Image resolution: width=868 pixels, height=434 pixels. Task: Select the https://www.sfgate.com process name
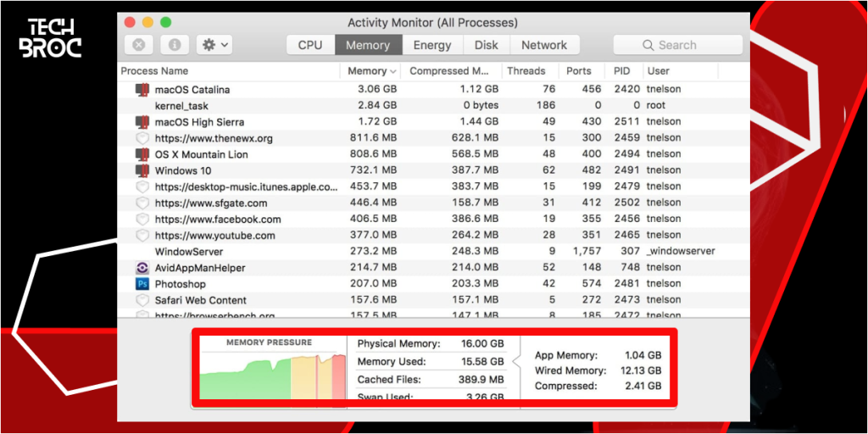(x=211, y=203)
